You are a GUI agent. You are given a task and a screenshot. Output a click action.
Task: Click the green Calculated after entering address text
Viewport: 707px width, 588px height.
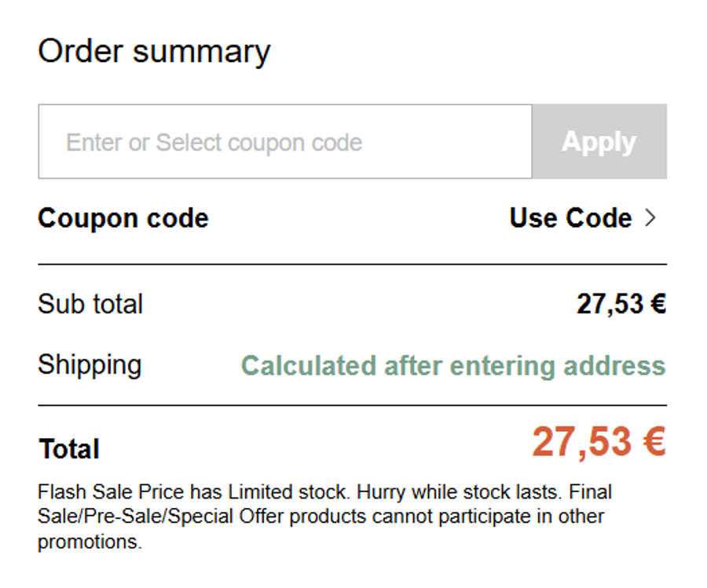tap(452, 366)
